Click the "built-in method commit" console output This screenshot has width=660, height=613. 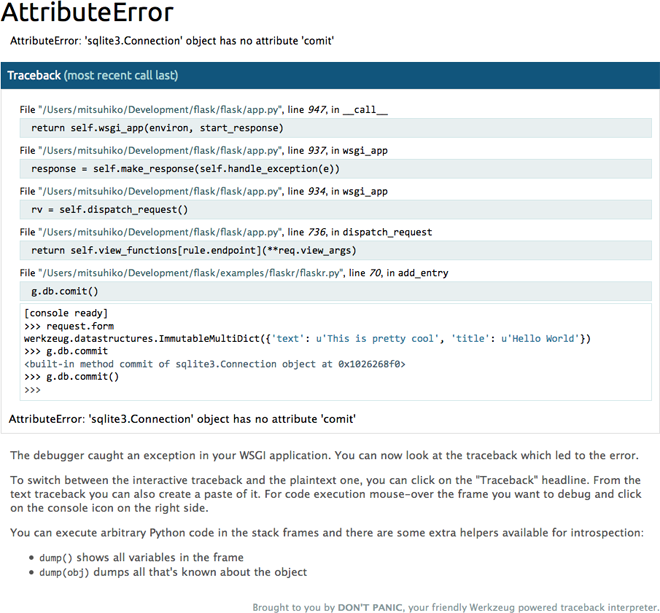click(x=214, y=365)
